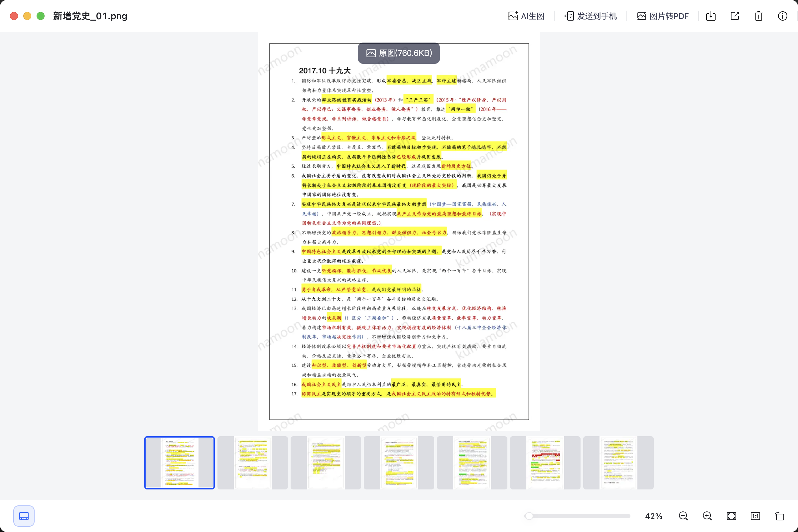
Task: Click the fit-to-window icon
Action: [x=731, y=516]
